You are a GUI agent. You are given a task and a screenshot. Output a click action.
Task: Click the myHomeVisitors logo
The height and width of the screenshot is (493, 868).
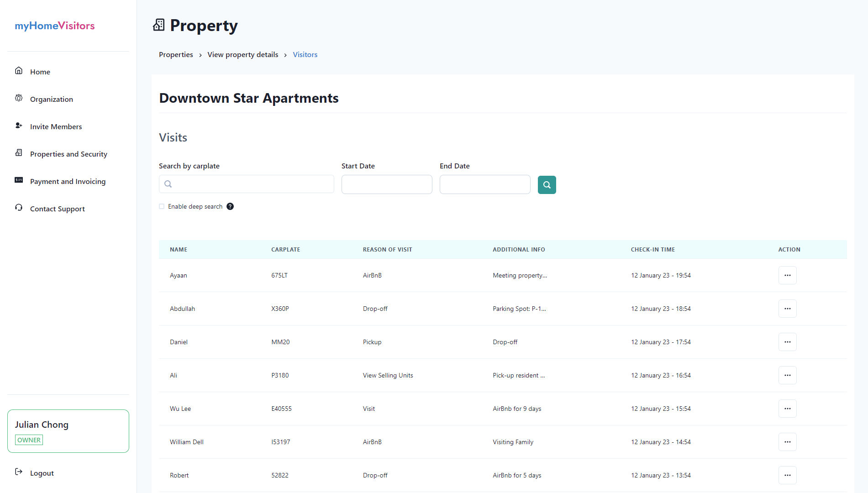click(54, 26)
